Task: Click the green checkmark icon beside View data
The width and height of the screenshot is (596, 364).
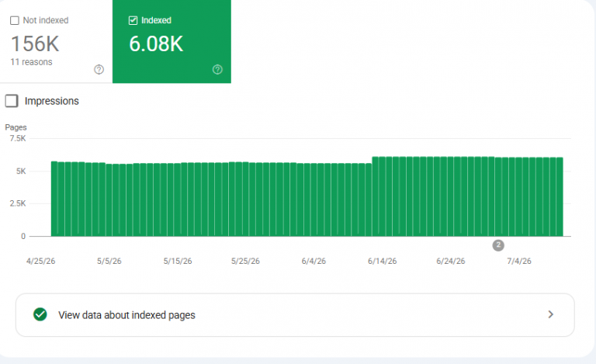Action: 40,314
